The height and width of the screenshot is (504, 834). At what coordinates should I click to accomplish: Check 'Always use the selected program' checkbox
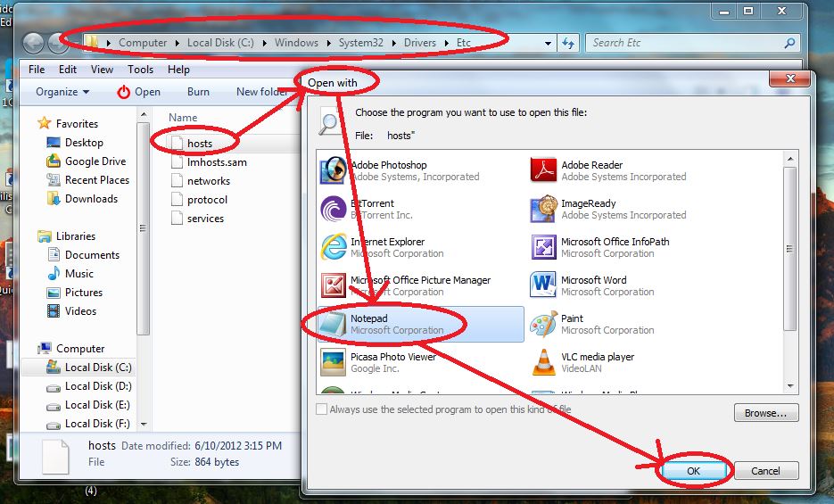(321, 409)
